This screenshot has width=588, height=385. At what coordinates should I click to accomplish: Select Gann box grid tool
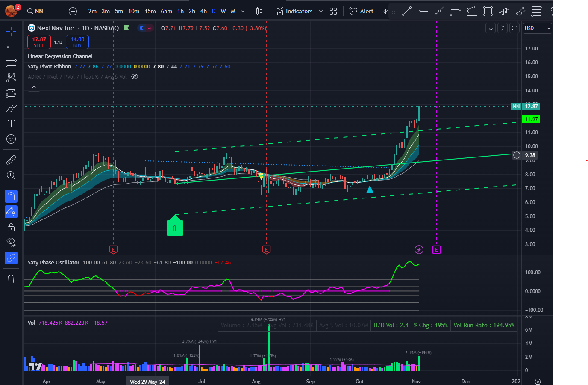537,11
